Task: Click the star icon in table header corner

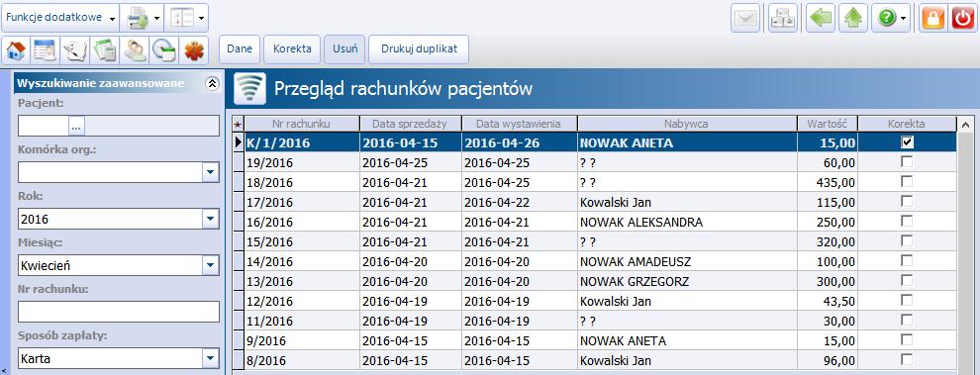Action: 238,124
